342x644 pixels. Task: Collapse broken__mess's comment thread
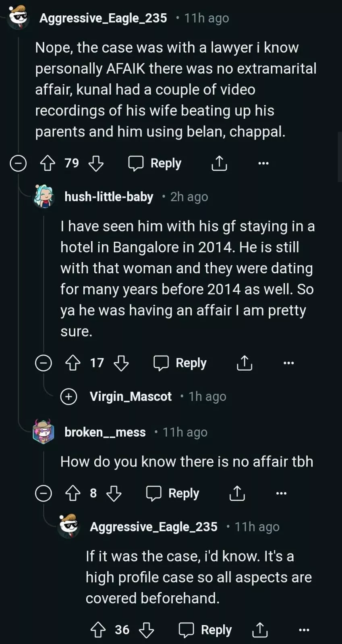(44, 493)
